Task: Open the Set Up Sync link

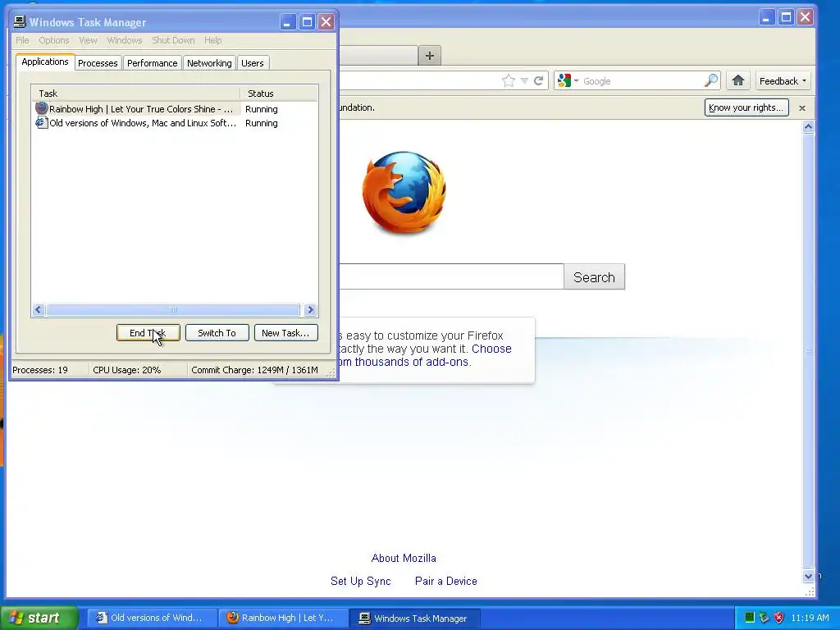Action: coord(361,582)
